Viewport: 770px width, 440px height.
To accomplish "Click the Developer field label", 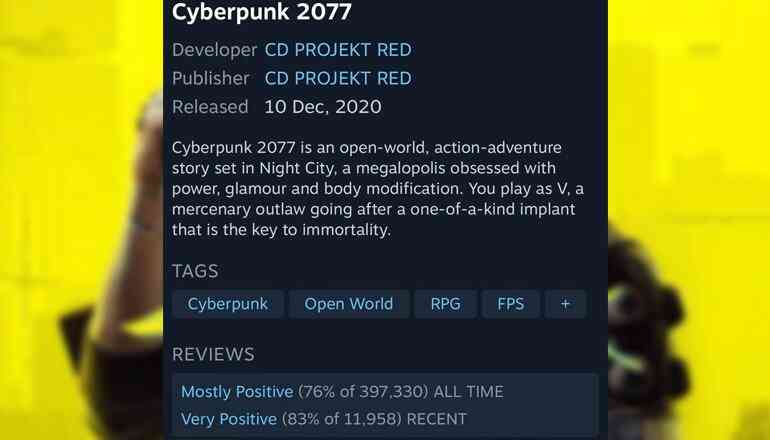I will click(x=215, y=50).
